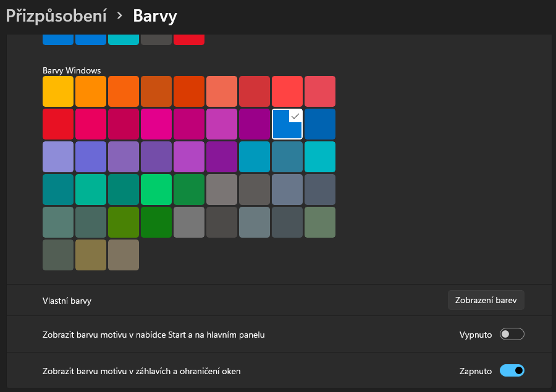The width and height of the screenshot is (556, 392).
Task: Select the darker navy blue swatch beside the checked one
Action: [x=320, y=124]
